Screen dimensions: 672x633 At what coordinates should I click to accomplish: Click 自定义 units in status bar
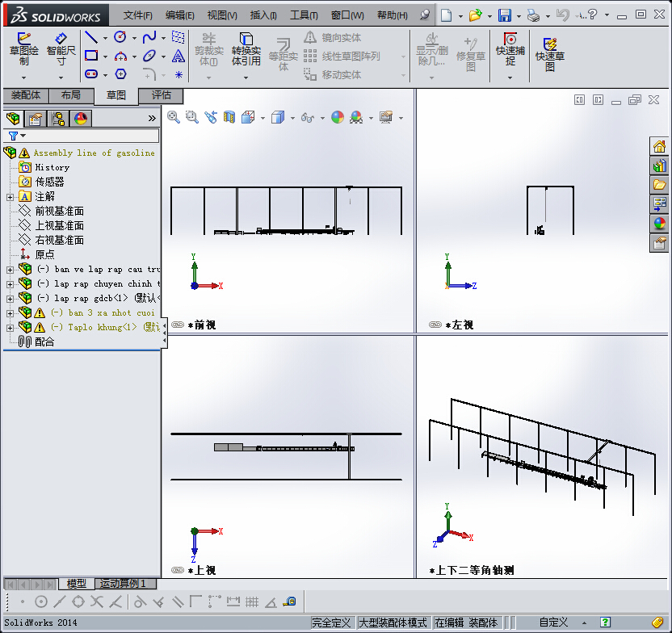point(553,623)
